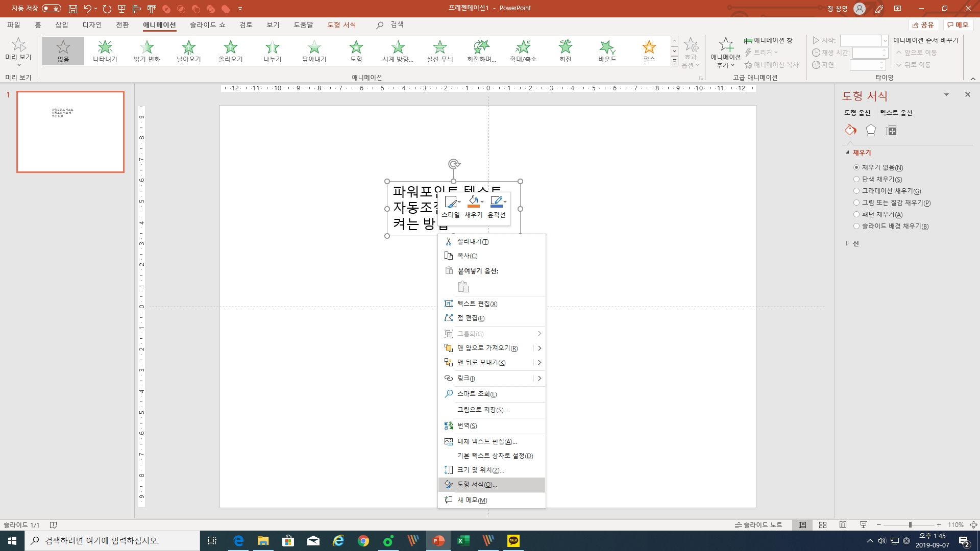Image resolution: width=980 pixels, height=551 pixels.
Task: Choose the 바운드 bounce animation effect
Action: 607,51
